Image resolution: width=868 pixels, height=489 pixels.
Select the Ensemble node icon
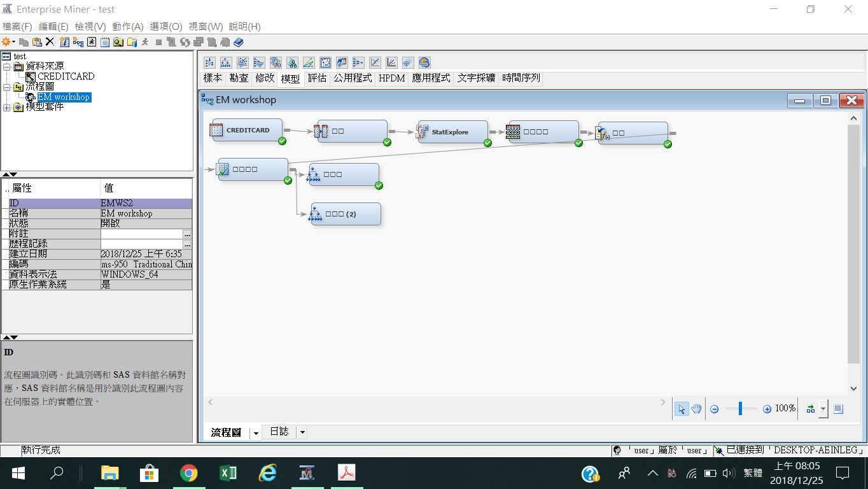pos(275,62)
